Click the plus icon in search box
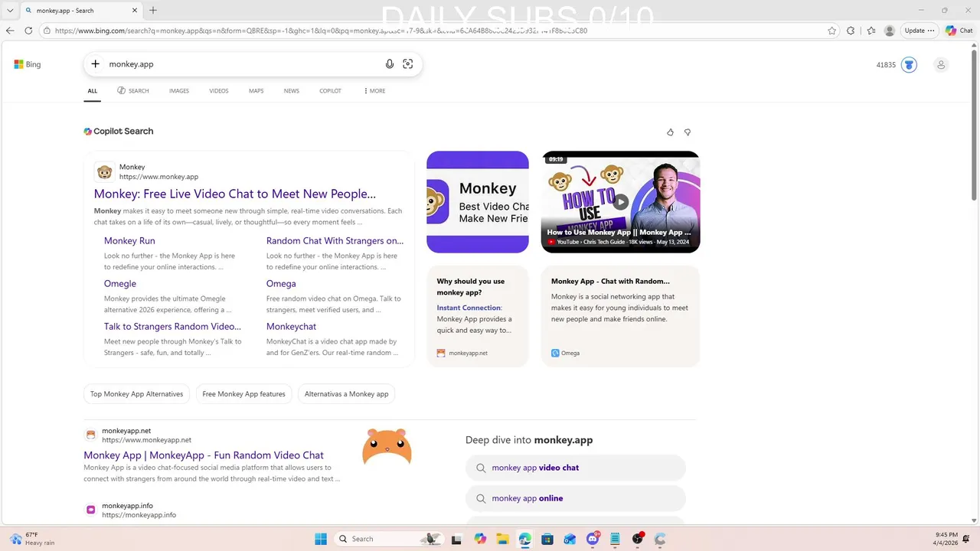980x551 pixels. click(x=95, y=64)
